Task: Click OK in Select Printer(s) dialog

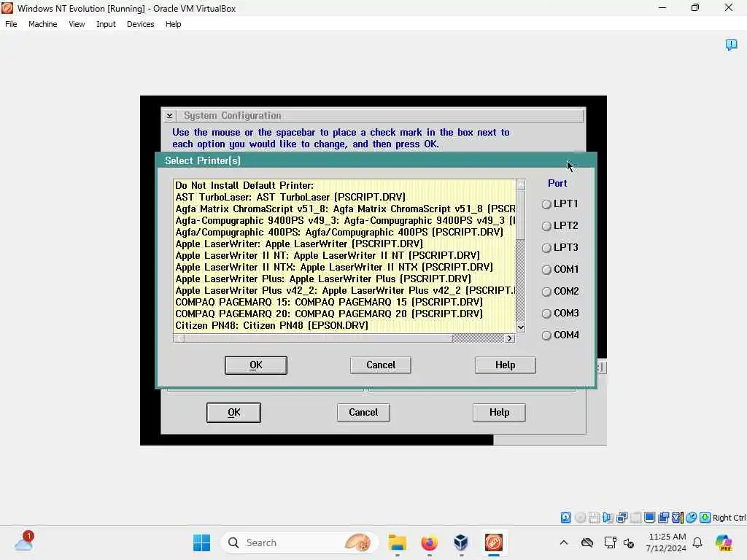Action: coord(256,365)
